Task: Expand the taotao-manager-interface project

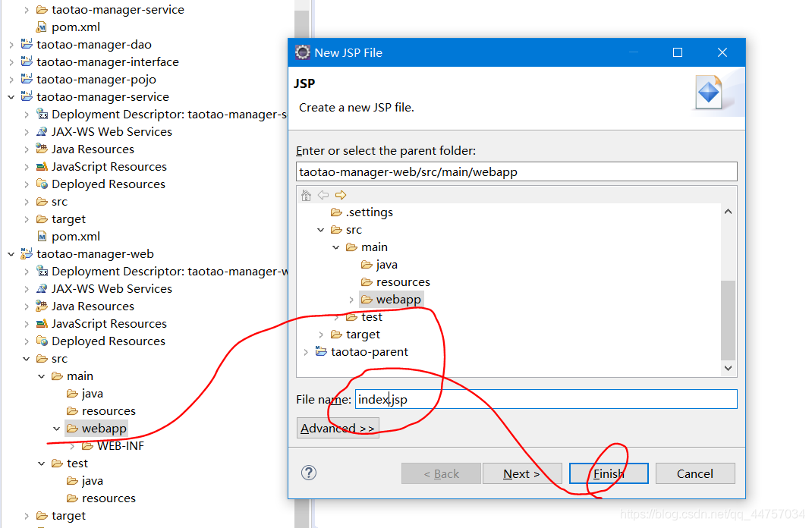Action: (x=11, y=63)
